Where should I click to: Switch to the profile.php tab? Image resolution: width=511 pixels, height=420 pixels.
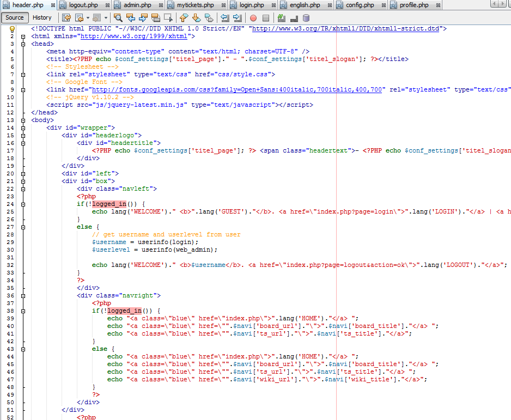coord(414,5)
